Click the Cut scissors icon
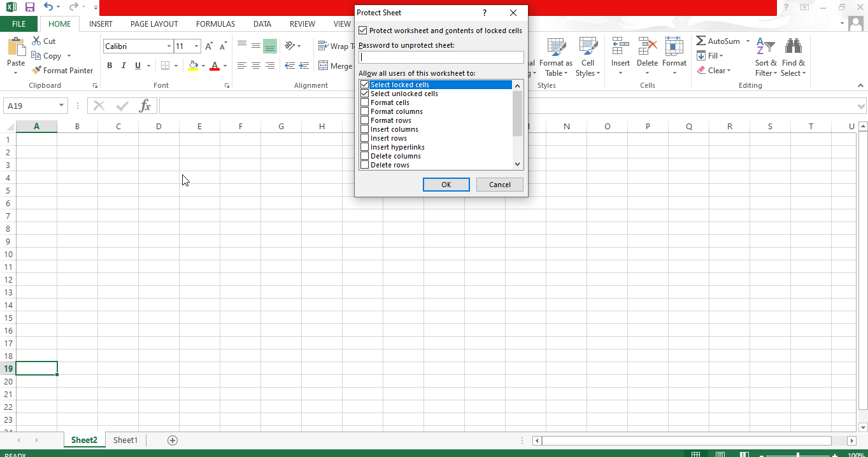This screenshot has width=868, height=457. [36, 41]
